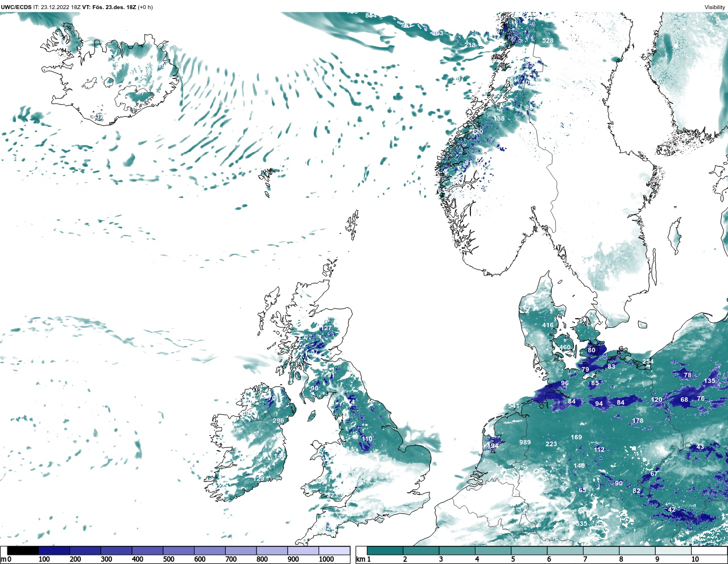The height and width of the screenshot is (564, 728).
Task: Click the '460' visibility value on the map
Action: pyautogui.click(x=565, y=347)
